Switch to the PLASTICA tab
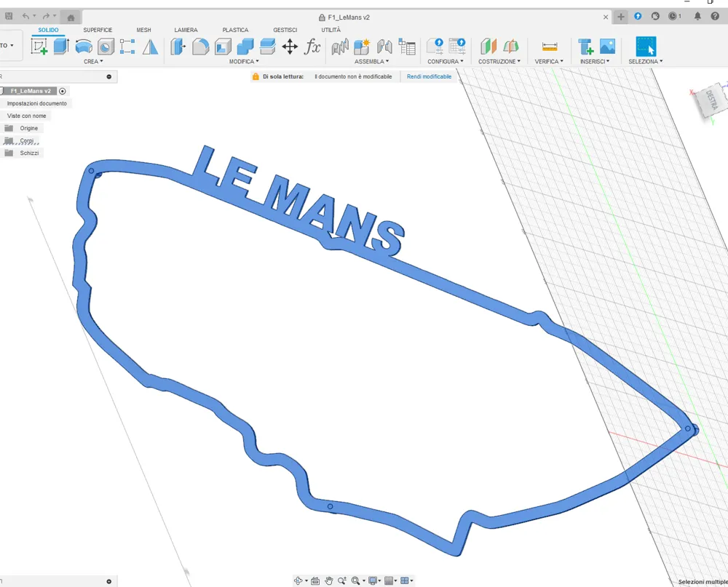728x587 pixels. [x=235, y=30]
